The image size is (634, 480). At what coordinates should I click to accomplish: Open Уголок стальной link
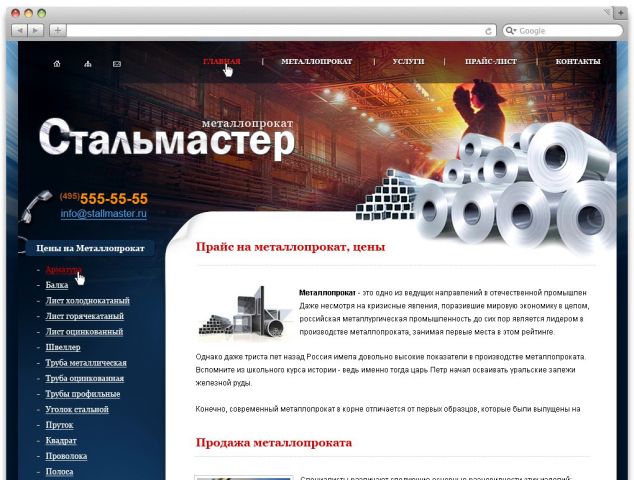point(77,410)
